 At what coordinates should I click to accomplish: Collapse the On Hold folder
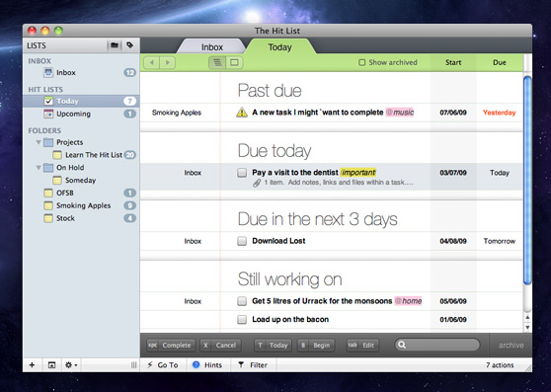click(x=39, y=168)
